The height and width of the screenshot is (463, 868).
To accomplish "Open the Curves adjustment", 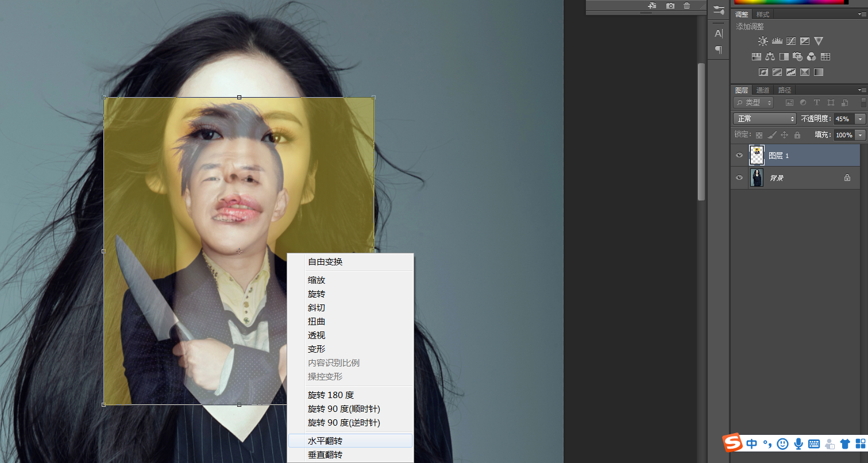I will click(791, 41).
